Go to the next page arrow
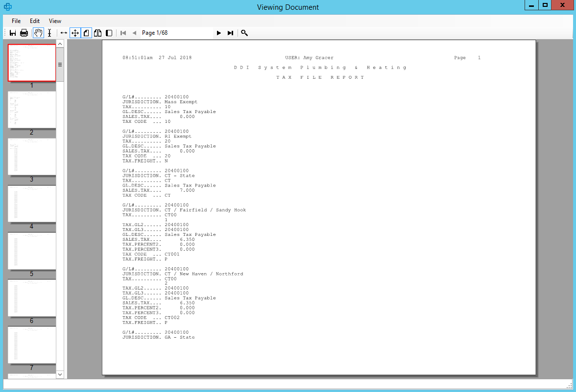576x392 pixels. pyautogui.click(x=219, y=33)
